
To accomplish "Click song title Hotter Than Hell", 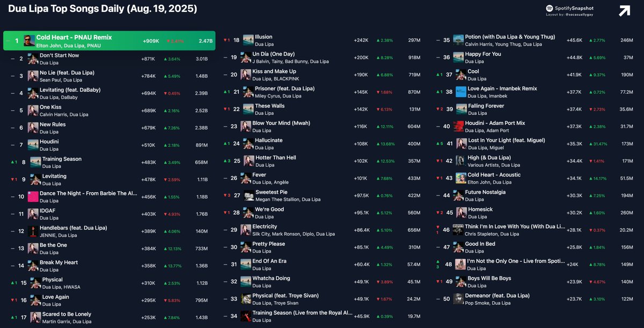I will coord(276,157).
